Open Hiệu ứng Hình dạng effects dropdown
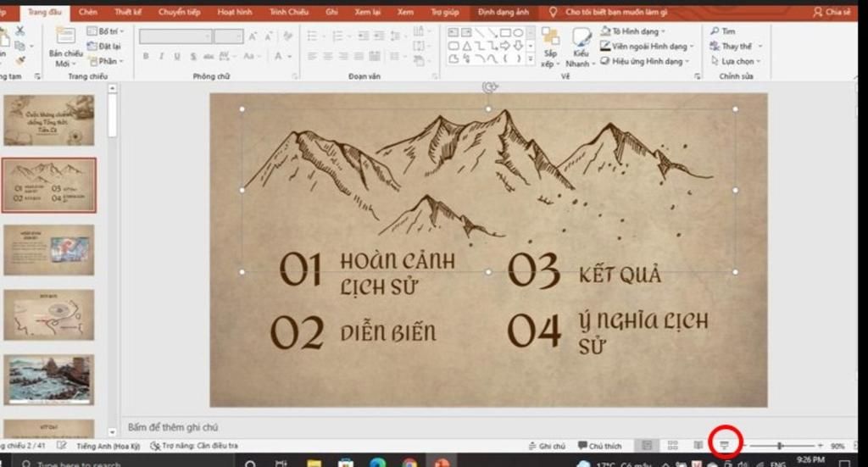 pyautogui.click(x=644, y=61)
